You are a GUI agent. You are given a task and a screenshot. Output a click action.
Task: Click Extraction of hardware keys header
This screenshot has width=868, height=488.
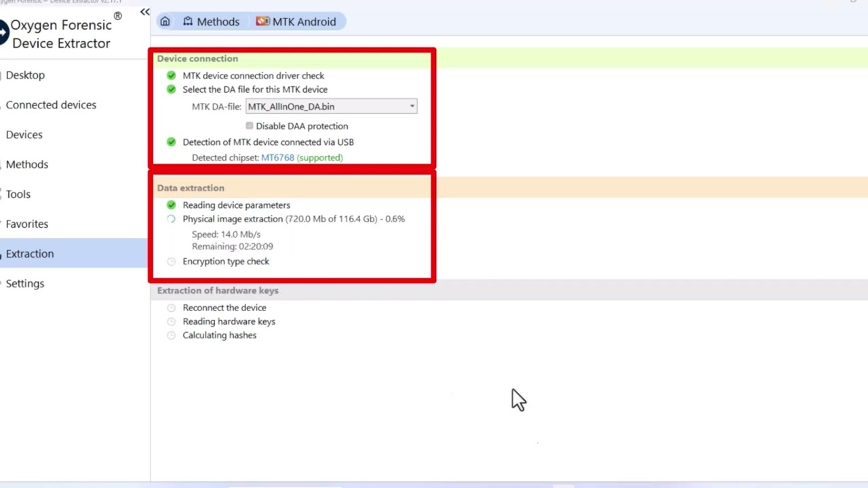[x=218, y=290]
